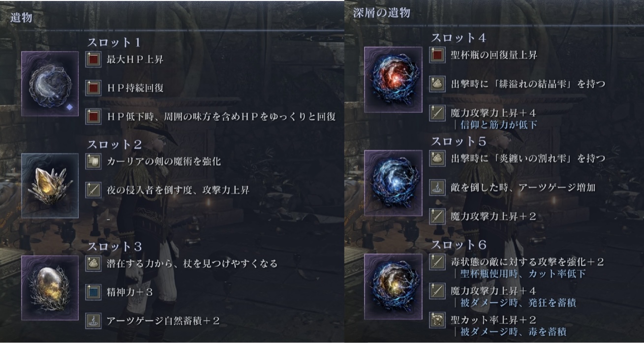
Task: Select the Slot 6 deep relic thumbnail
Action: coord(393,286)
